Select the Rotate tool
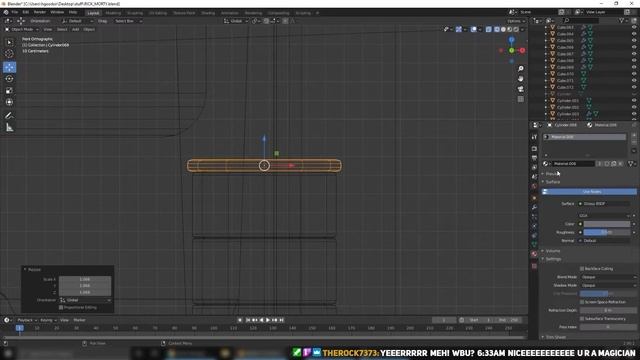 coord(9,78)
